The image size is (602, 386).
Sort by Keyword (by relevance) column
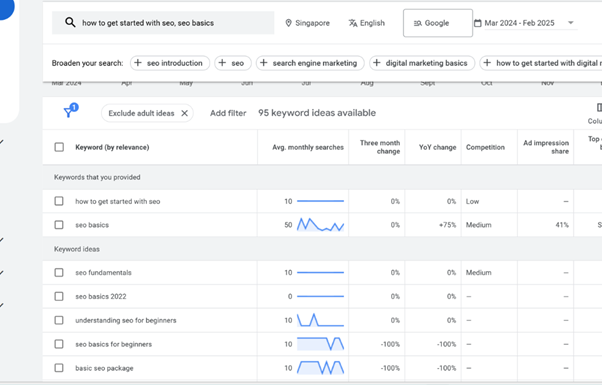coord(112,147)
